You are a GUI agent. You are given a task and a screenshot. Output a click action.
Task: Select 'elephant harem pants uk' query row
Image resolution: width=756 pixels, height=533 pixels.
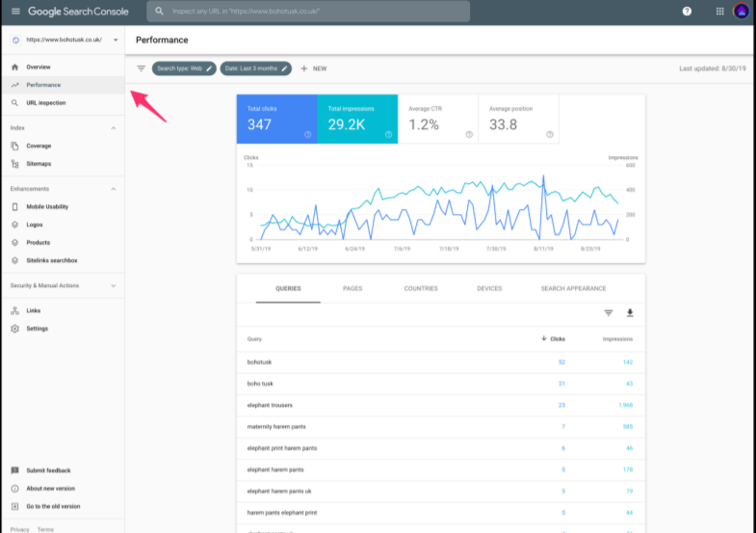pyautogui.click(x=441, y=491)
